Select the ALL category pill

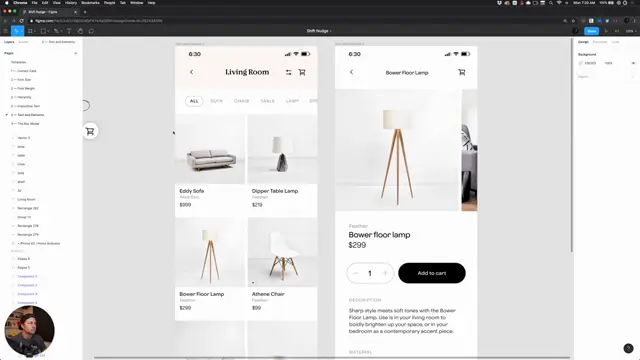[x=194, y=101]
